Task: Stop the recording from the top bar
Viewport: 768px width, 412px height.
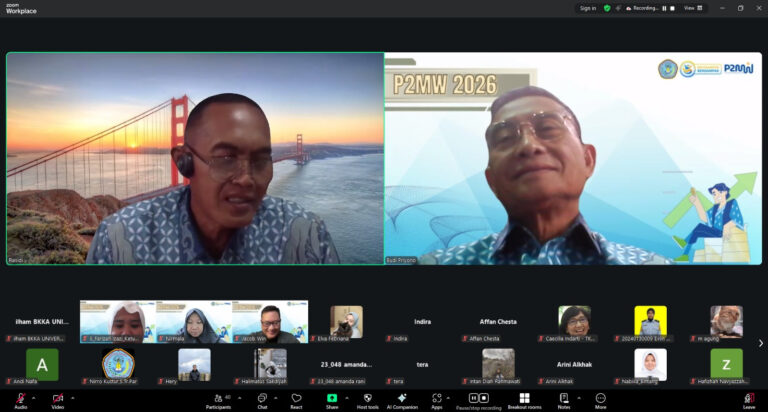Action: (672, 8)
